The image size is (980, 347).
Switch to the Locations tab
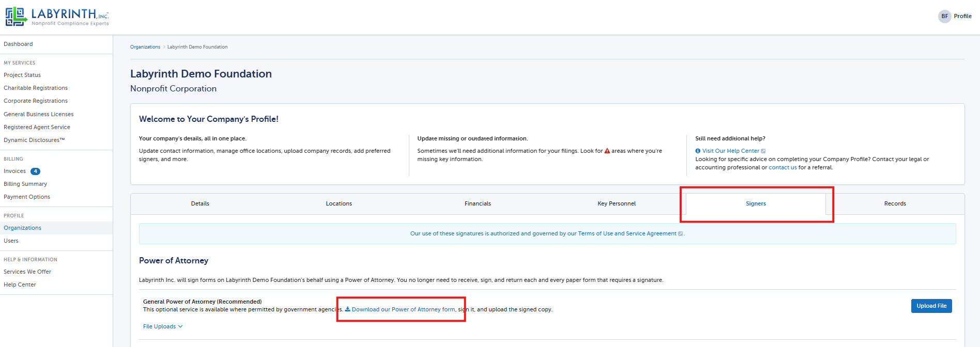[x=339, y=203]
